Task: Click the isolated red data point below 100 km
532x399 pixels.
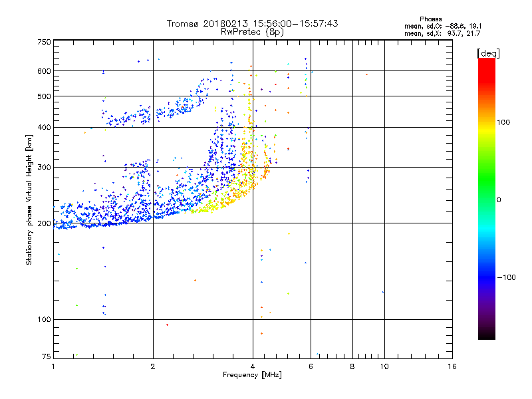Action: point(168,325)
